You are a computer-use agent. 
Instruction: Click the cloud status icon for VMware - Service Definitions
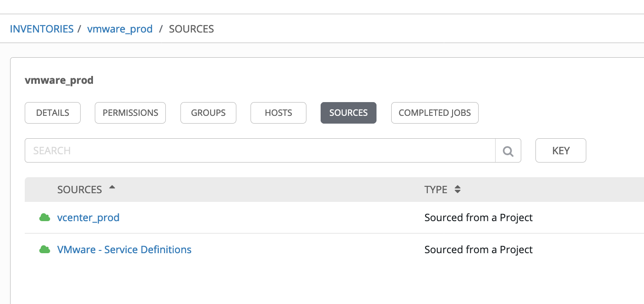tap(44, 250)
